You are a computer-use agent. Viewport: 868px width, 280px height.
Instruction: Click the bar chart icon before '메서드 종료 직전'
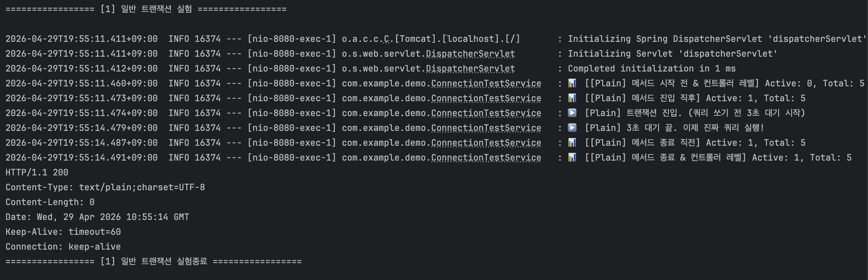(572, 143)
